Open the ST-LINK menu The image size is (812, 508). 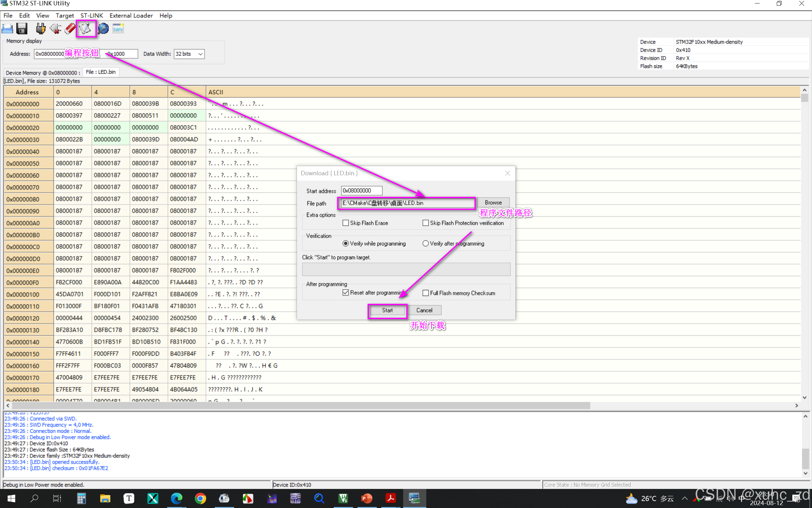[92, 16]
